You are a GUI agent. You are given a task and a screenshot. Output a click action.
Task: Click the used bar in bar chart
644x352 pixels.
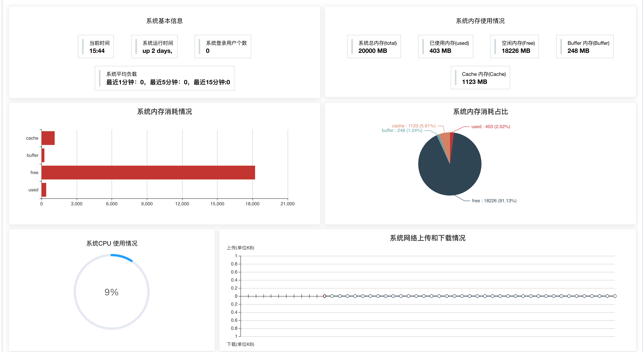pos(44,190)
